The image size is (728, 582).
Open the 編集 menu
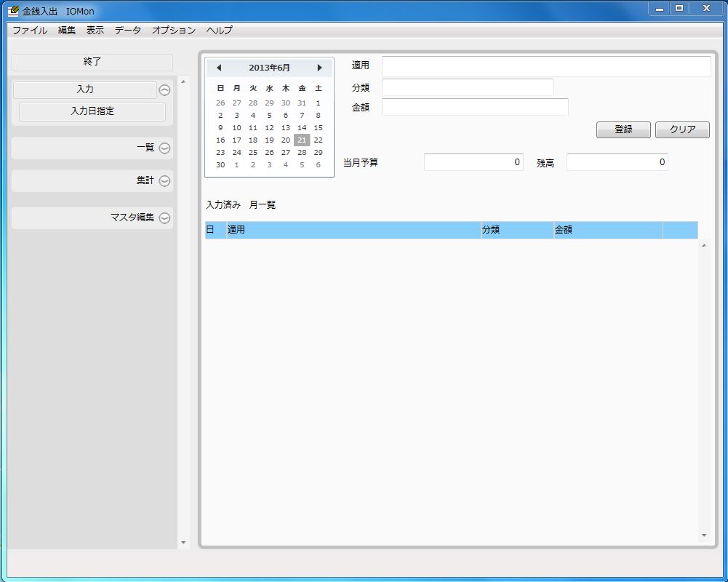(67, 31)
